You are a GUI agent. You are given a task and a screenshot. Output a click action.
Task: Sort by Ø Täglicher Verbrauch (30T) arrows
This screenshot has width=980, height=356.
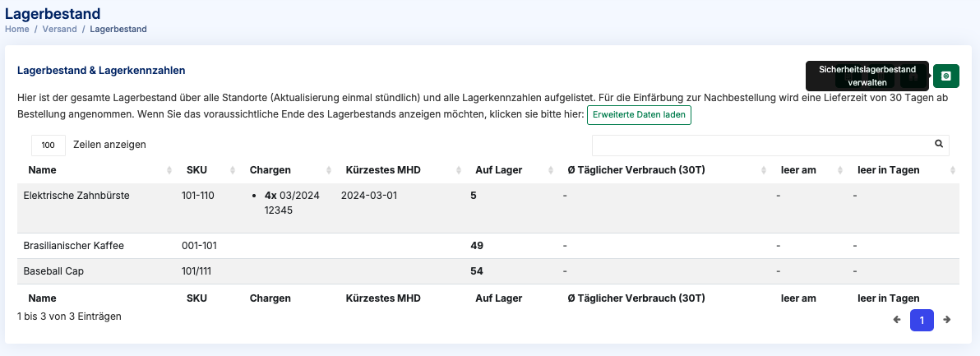(x=764, y=170)
